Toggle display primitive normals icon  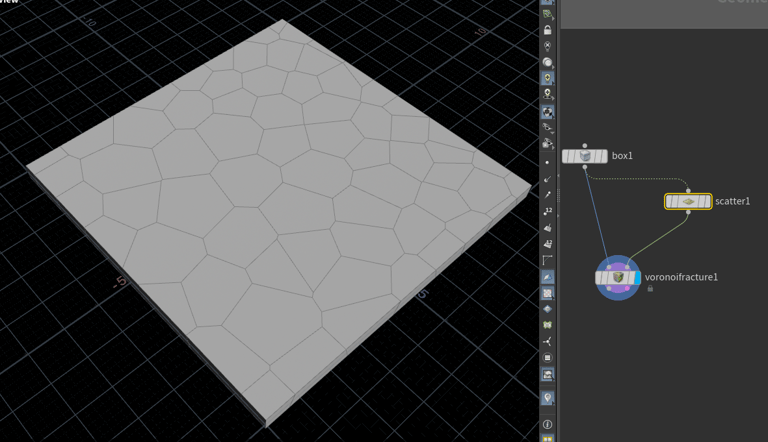(x=548, y=228)
